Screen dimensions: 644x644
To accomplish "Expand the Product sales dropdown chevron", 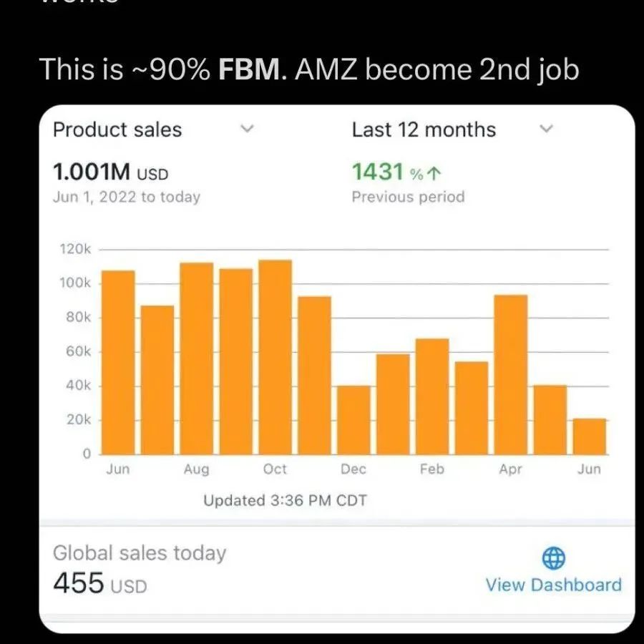I will tap(247, 130).
